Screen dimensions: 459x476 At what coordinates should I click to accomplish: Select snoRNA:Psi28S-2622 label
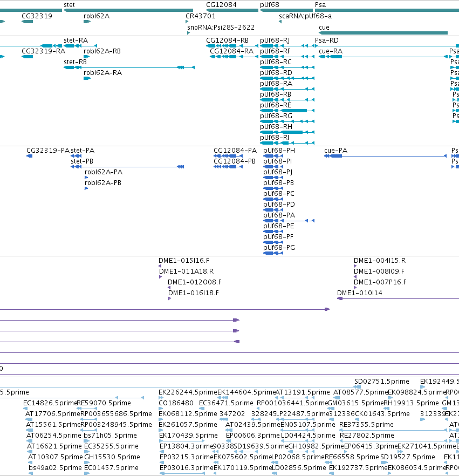(x=221, y=28)
